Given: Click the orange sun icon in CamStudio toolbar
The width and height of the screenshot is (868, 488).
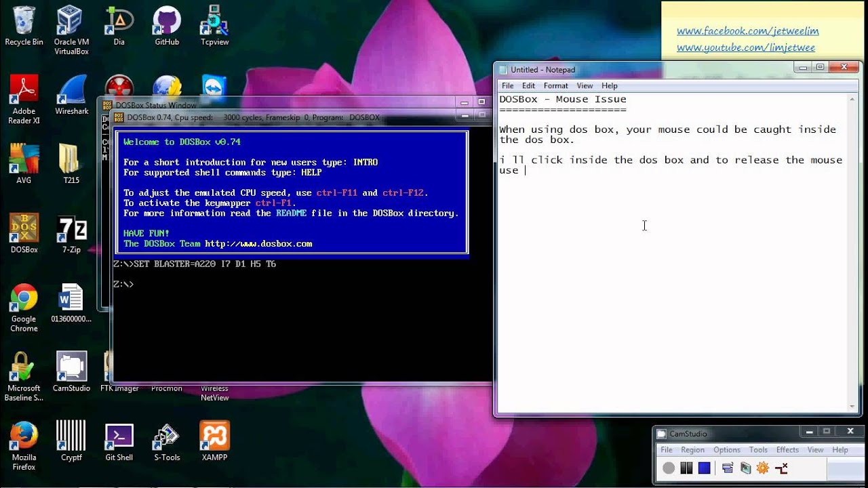Looking at the screenshot, I should 763,468.
